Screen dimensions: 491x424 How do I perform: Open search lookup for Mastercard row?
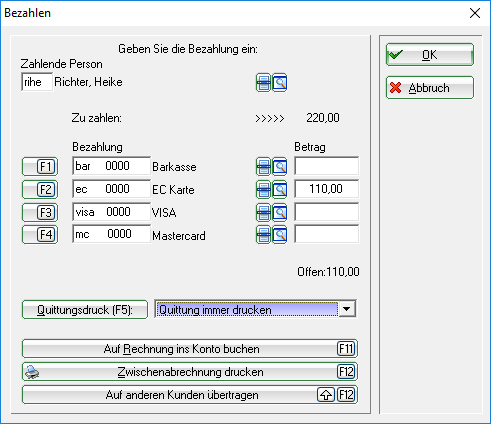[280, 235]
